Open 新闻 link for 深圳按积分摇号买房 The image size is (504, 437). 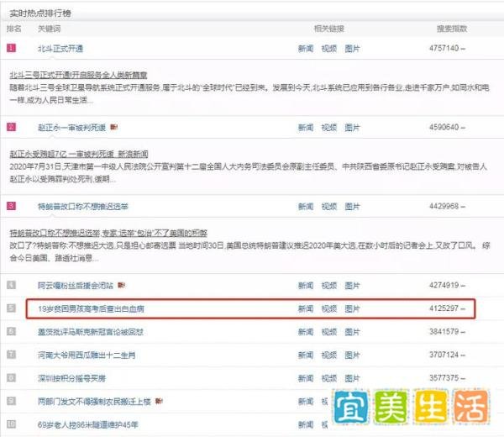coord(306,378)
